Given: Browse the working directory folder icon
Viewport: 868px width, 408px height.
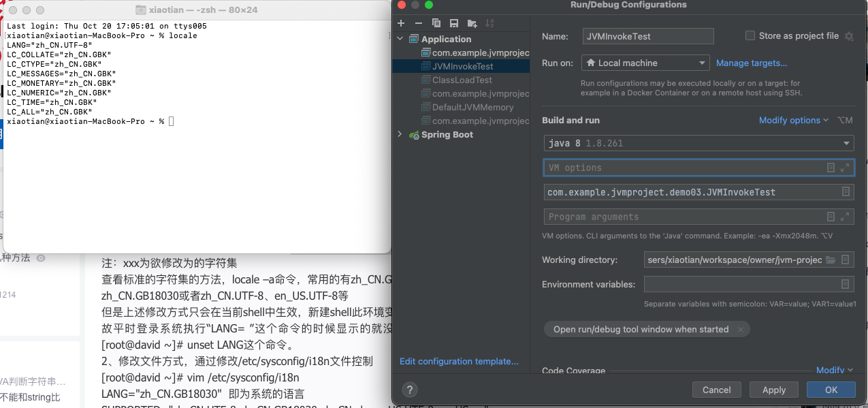Looking at the screenshot, I should pyautogui.click(x=830, y=260).
